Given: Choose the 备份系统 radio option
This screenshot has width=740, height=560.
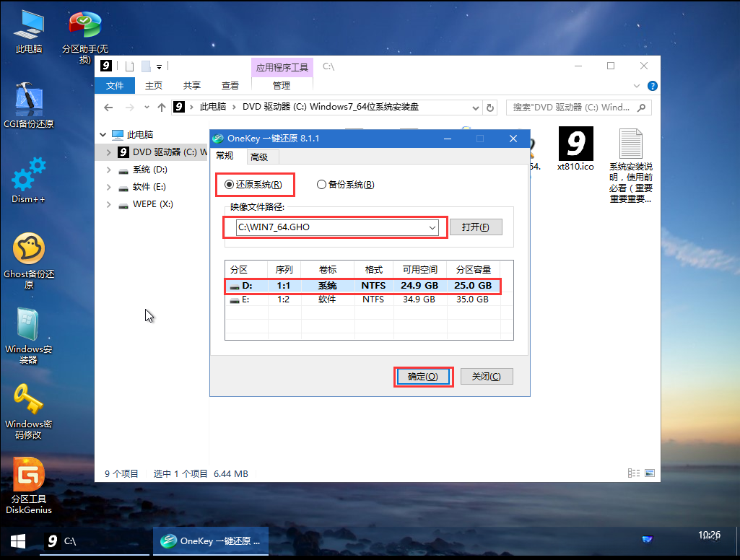Looking at the screenshot, I should 321,184.
